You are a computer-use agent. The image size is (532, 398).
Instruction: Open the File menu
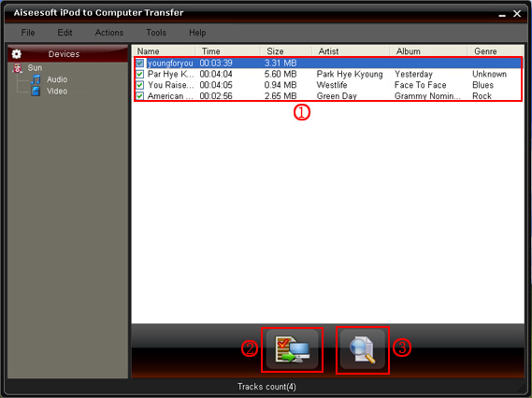pyautogui.click(x=28, y=33)
